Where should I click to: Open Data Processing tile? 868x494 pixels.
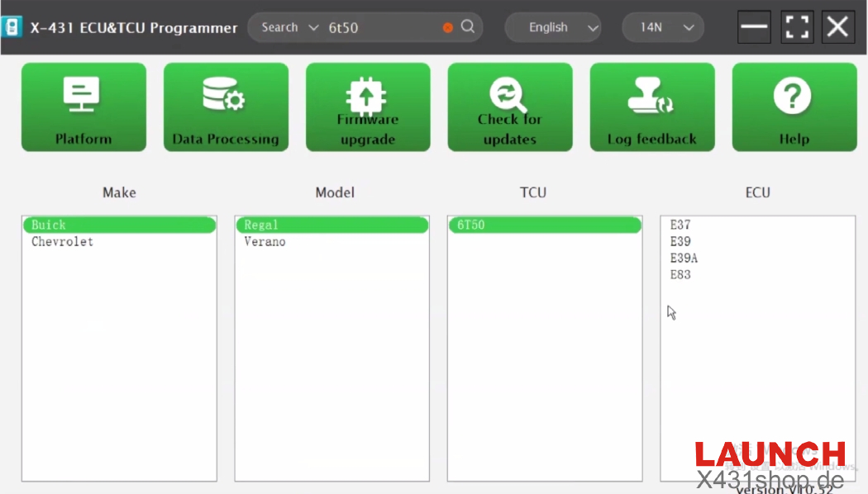click(226, 107)
